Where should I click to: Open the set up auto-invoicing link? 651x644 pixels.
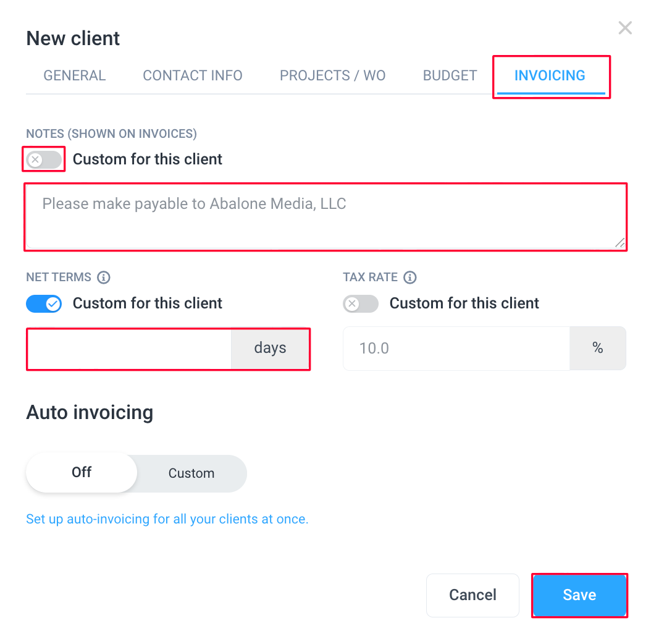click(x=167, y=519)
